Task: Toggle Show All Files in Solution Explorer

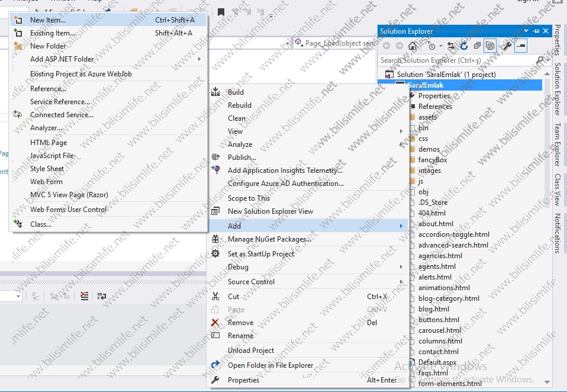Action: (x=490, y=46)
